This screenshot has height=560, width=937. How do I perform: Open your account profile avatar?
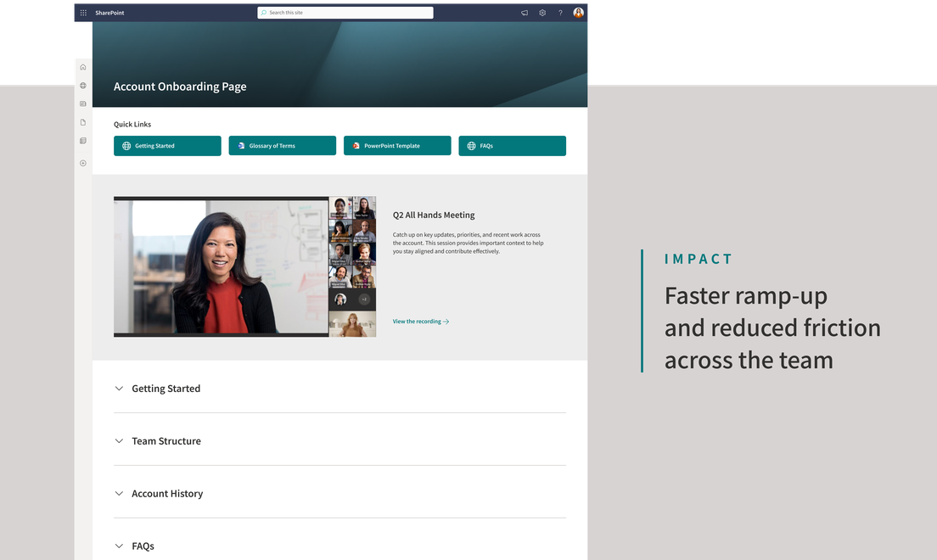click(x=578, y=12)
